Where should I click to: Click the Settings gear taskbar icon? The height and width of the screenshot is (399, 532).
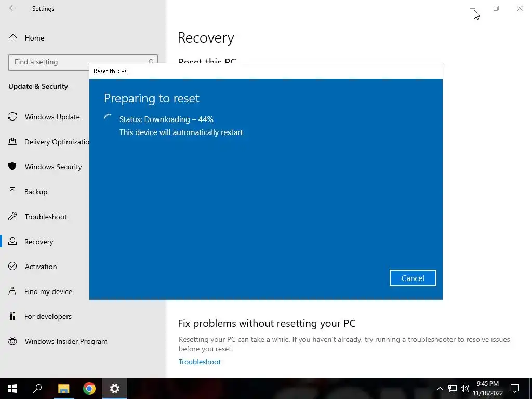click(x=115, y=389)
